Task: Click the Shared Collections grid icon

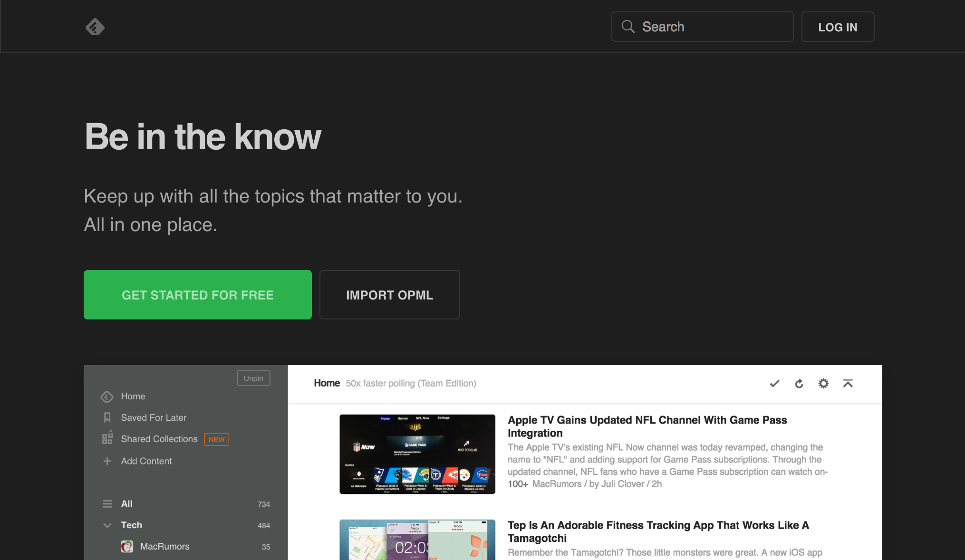Action: pos(107,438)
